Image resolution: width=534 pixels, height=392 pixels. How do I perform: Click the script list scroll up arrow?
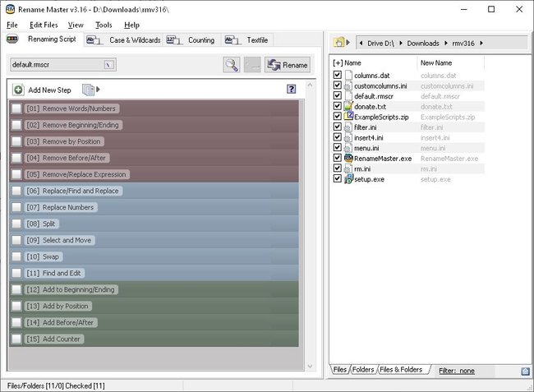310,84
